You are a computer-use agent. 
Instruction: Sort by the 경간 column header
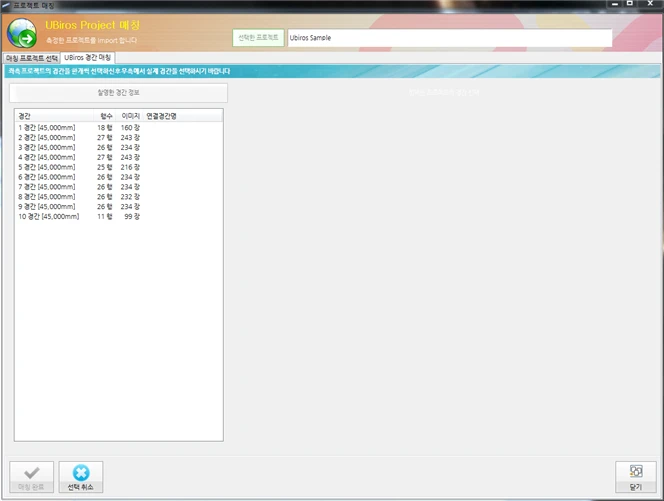click(54, 116)
